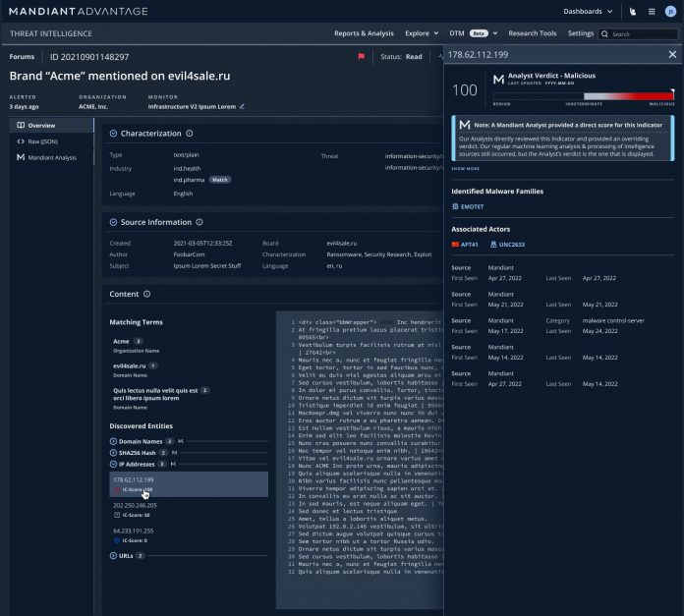
Task: Collapse the Source Information section
Action: coord(113,222)
